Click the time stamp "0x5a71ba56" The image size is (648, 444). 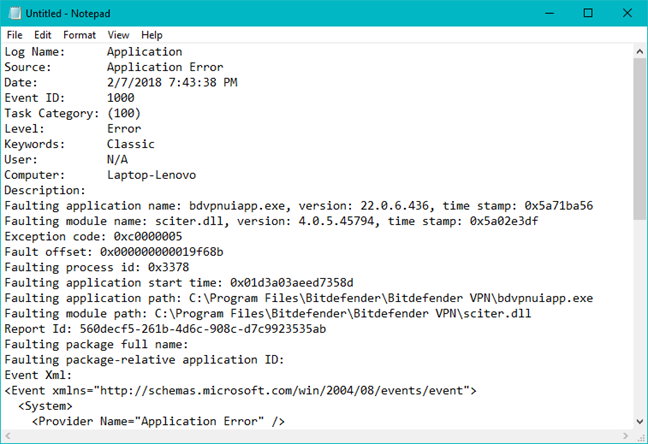pyautogui.click(x=559, y=205)
